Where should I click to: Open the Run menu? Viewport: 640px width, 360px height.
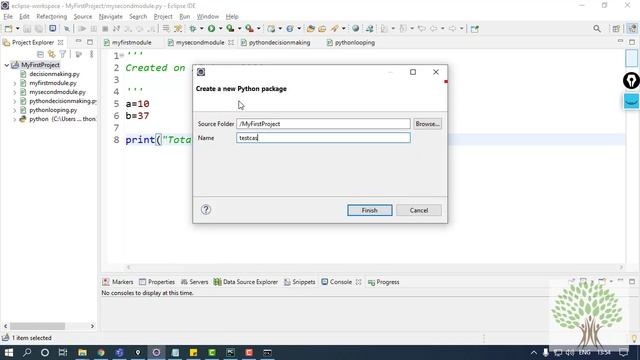[x=184, y=16]
